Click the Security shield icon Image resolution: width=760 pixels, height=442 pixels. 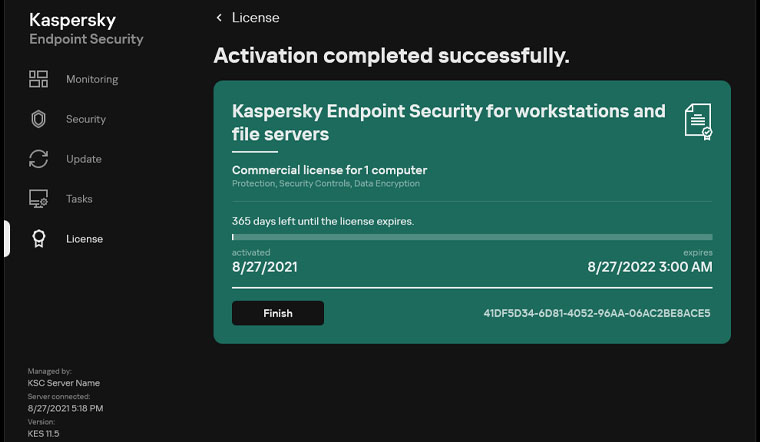38,119
